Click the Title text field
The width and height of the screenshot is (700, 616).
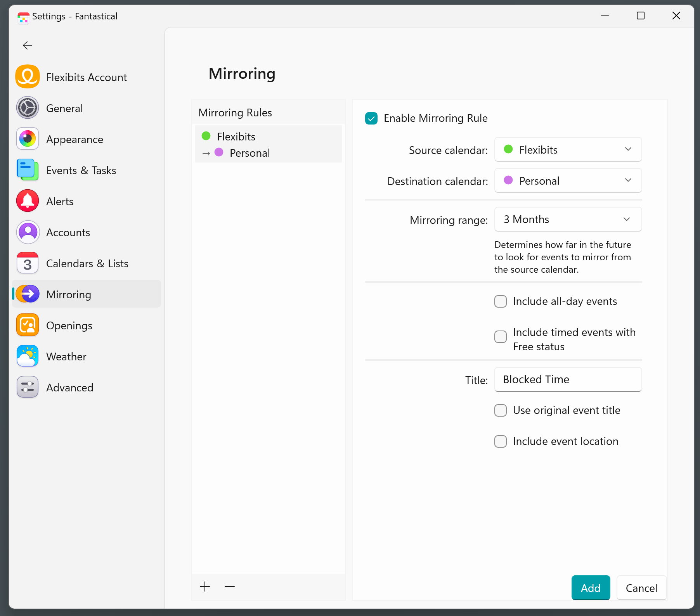568,379
